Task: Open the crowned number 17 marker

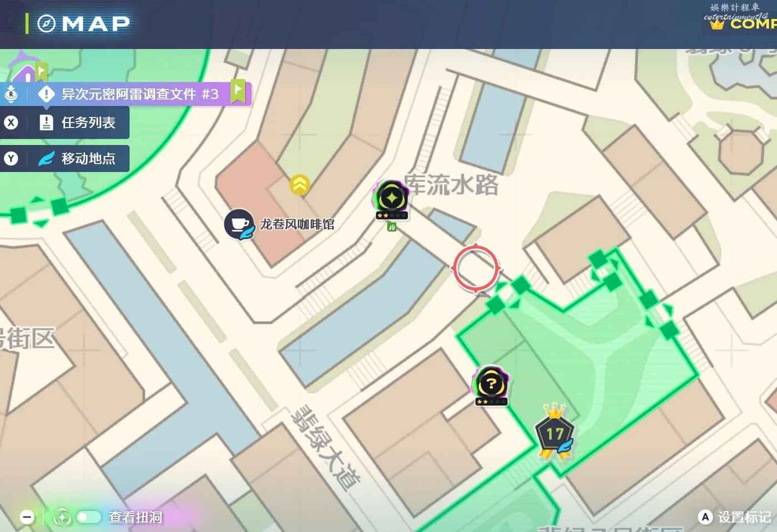Action: pyautogui.click(x=554, y=433)
